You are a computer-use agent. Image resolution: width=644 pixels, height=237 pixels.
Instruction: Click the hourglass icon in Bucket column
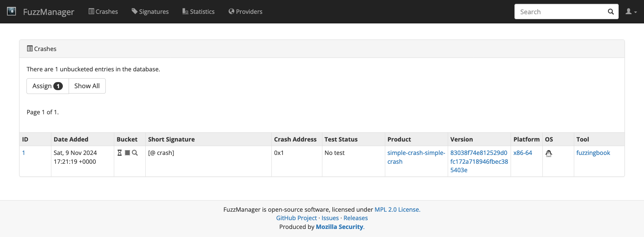pyautogui.click(x=120, y=153)
